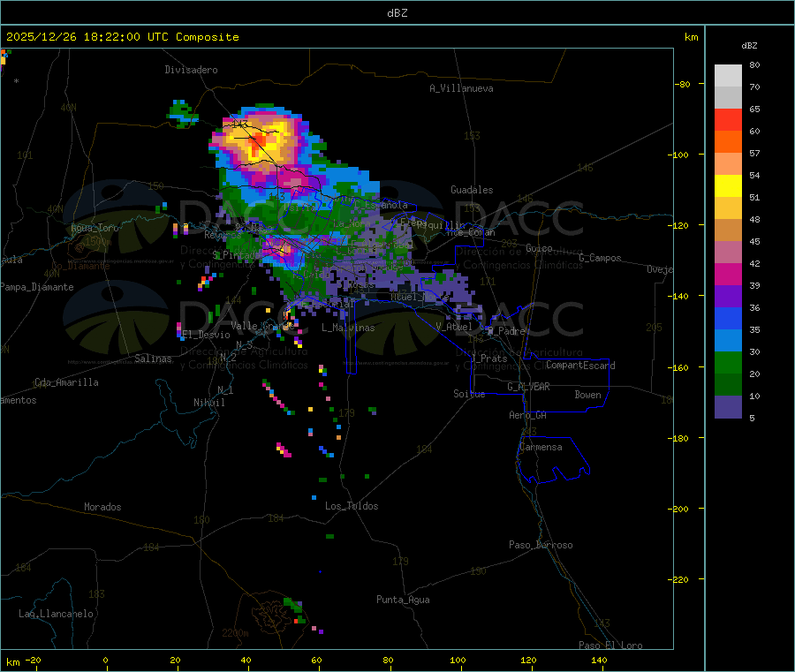This screenshot has width=795, height=672.
Task: Click the Paso_Barroso label
Action: (x=541, y=545)
